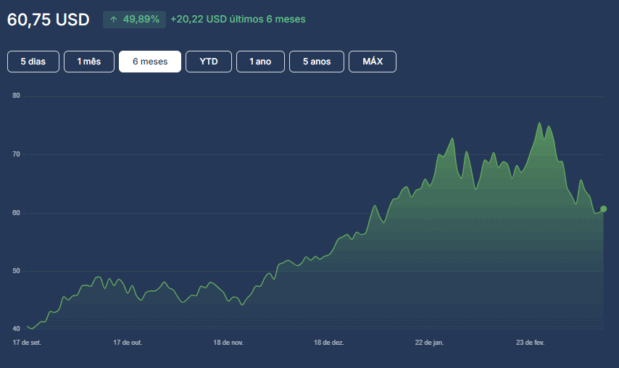Click the green endpoint dot on chart
The width and height of the screenshot is (619, 368).
pyautogui.click(x=604, y=209)
